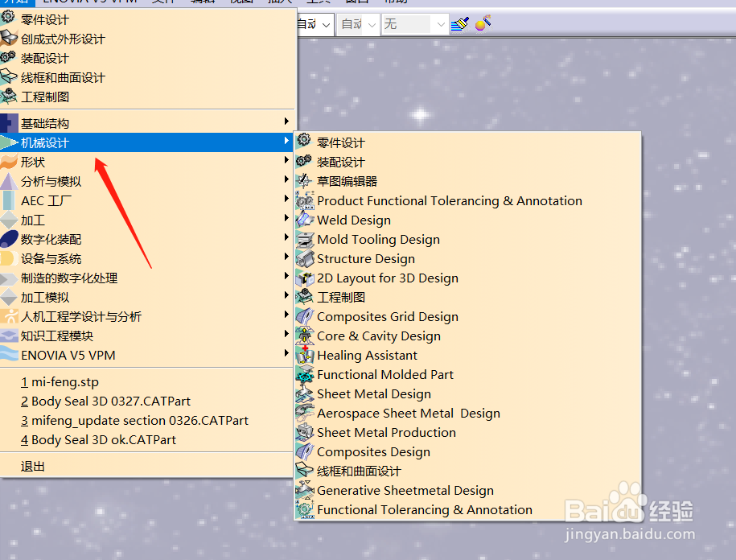Screen dimensions: 736x560
Task: Open the 设备与系统 menu entry
Action: (x=146, y=258)
